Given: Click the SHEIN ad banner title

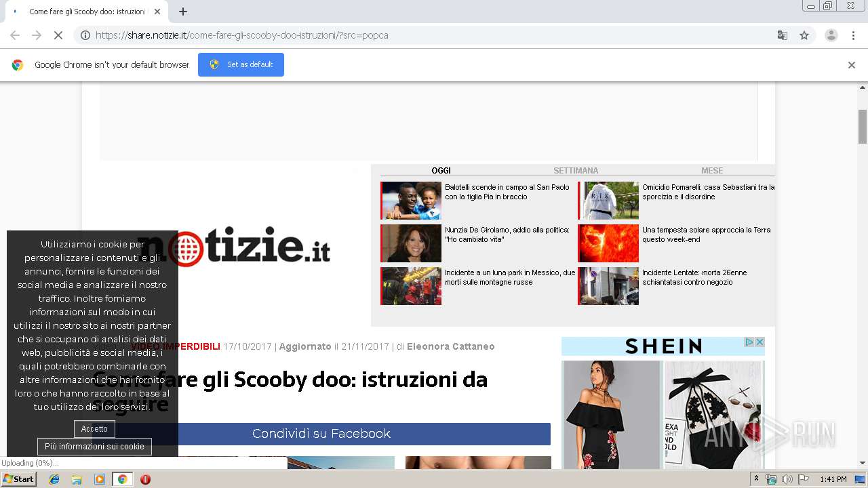Looking at the screenshot, I should 663,346.
